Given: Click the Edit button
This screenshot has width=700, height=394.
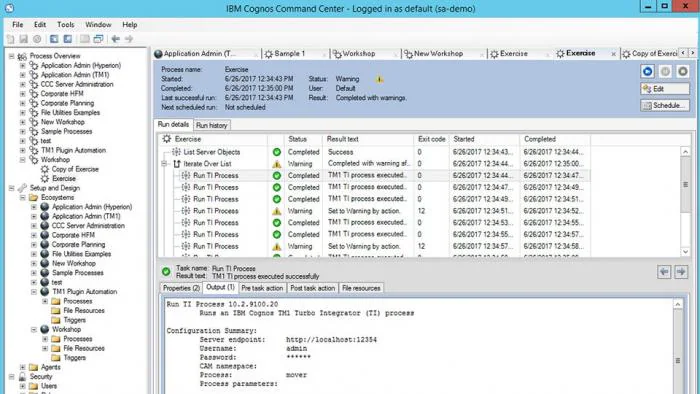Looking at the screenshot, I should click(665, 89).
